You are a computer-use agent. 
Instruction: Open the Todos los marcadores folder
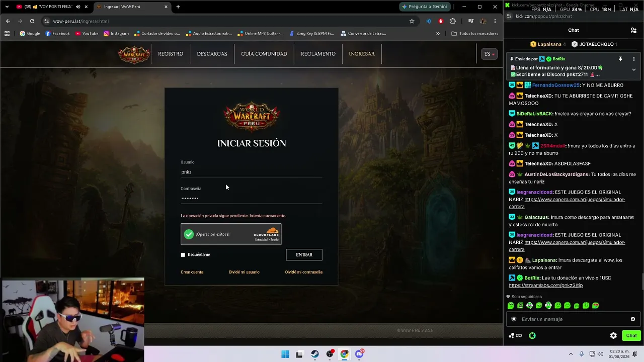(x=474, y=34)
